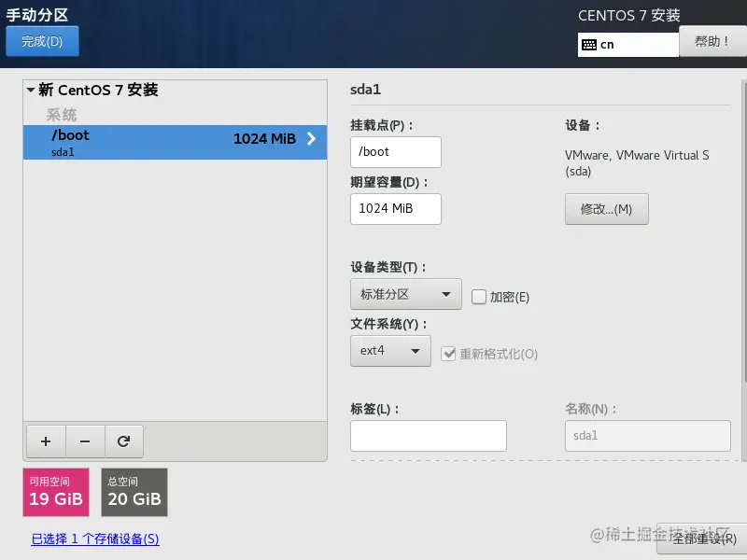
Task: Open the 标准分区 device type dropdown
Action: (x=406, y=294)
